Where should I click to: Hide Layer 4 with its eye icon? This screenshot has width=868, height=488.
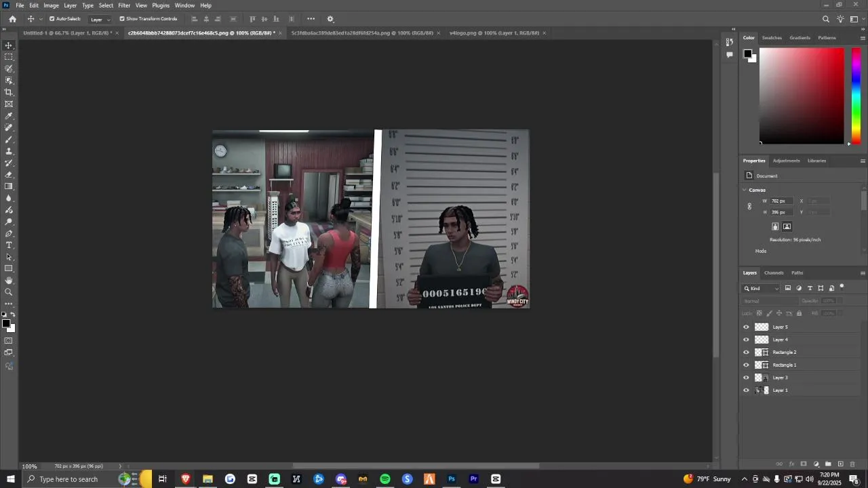[x=747, y=340]
